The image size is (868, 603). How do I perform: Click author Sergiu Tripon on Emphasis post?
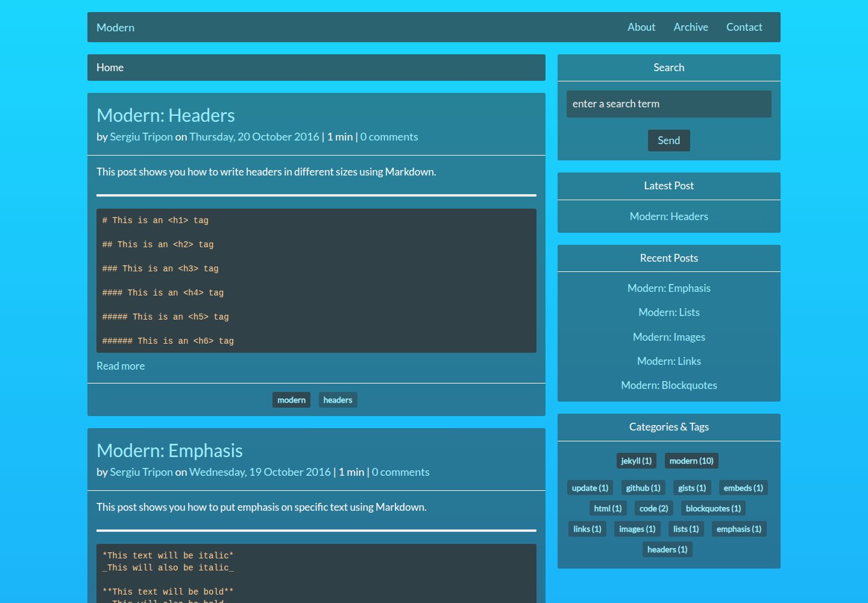click(141, 472)
